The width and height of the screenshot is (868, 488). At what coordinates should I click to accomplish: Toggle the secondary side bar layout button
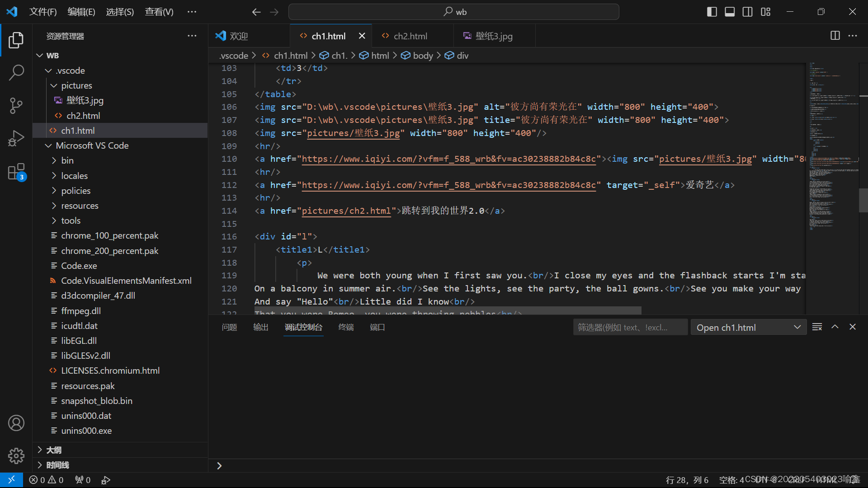click(x=748, y=12)
